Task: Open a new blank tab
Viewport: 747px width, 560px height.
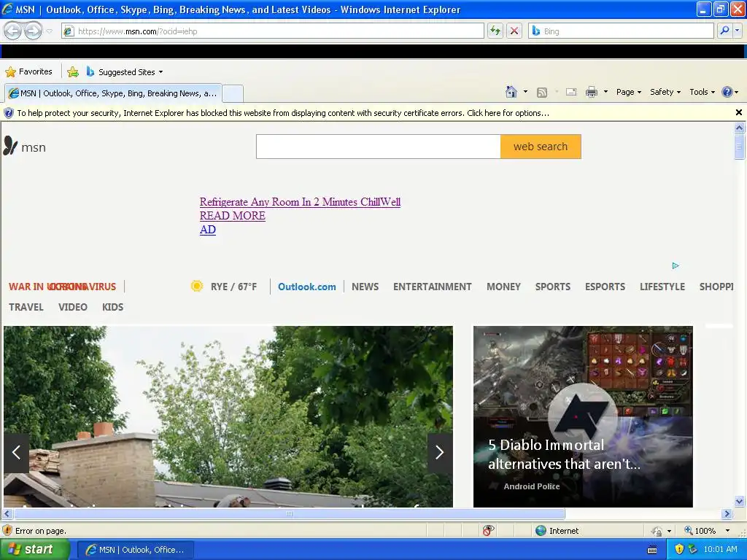Action: click(233, 93)
